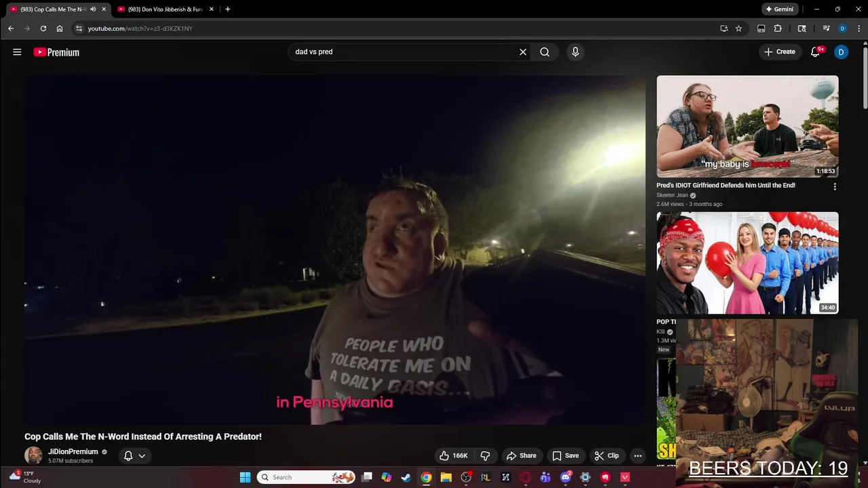
Task: Open the options menu for Pred's IDIOT Girlfriend video
Action: coord(835,186)
